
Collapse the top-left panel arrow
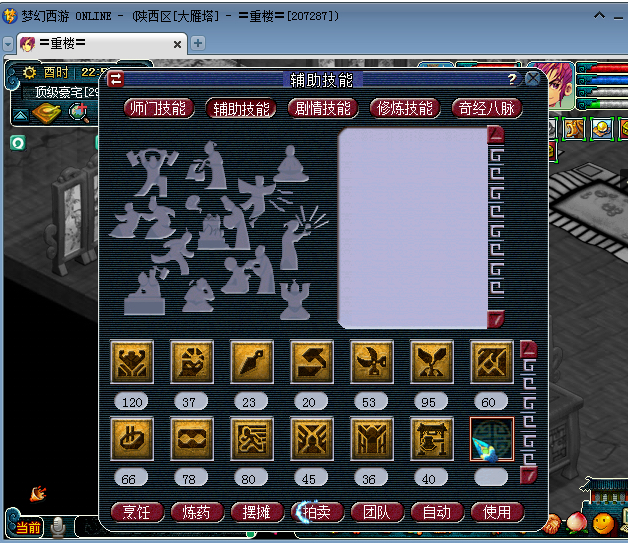(21, 116)
